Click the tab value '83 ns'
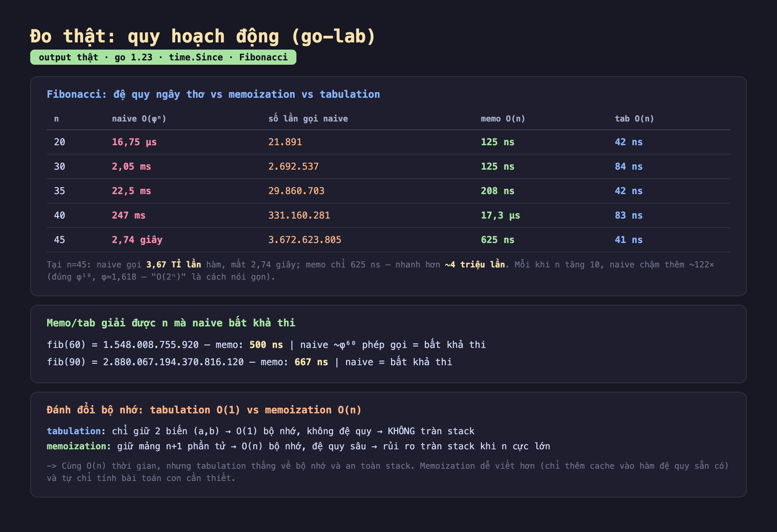The height and width of the screenshot is (532, 777). (x=628, y=215)
